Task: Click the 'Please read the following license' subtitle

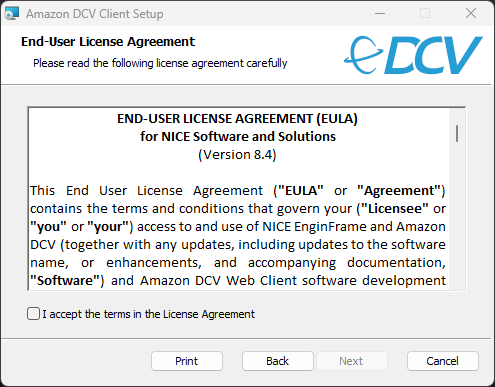Action: [x=160, y=63]
